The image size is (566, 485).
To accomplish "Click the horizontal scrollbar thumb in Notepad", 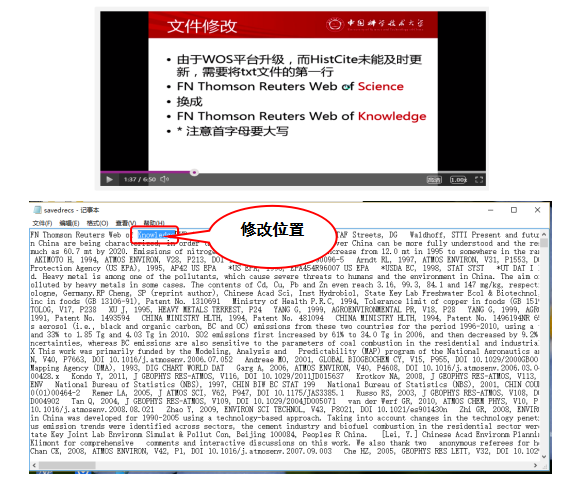I will click(x=67, y=465).
